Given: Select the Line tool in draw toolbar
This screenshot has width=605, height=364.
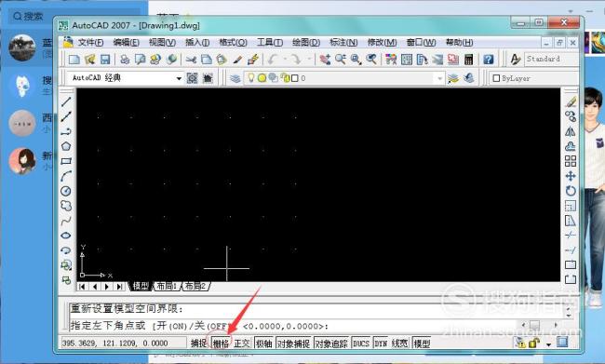Looking at the screenshot, I should [x=66, y=101].
